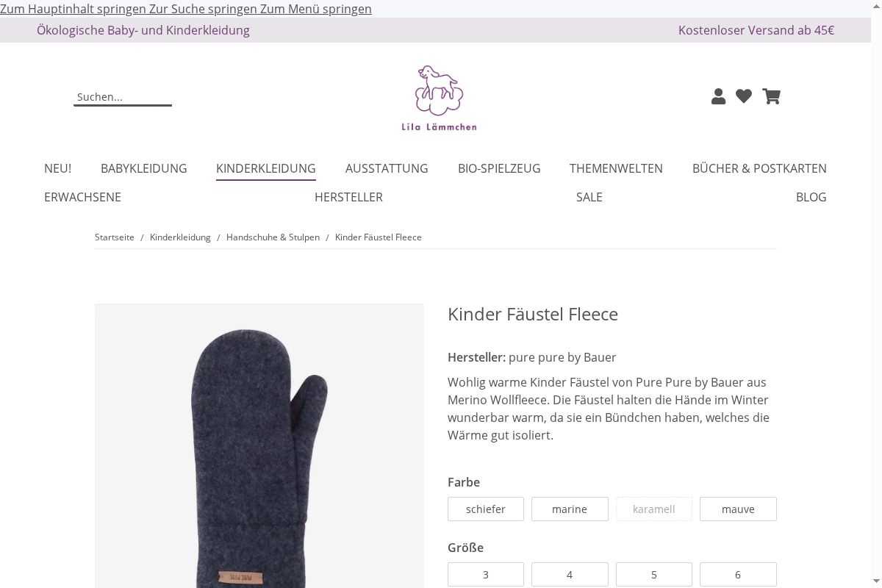Open the wishlist heart icon

[x=744, y=96]
